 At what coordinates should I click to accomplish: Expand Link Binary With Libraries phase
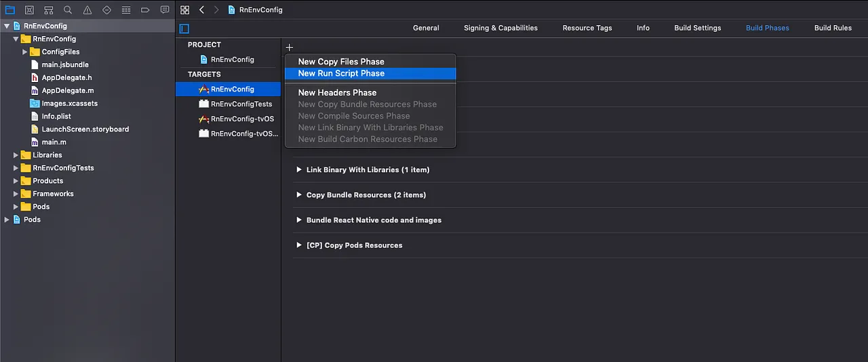click(299, 169)
